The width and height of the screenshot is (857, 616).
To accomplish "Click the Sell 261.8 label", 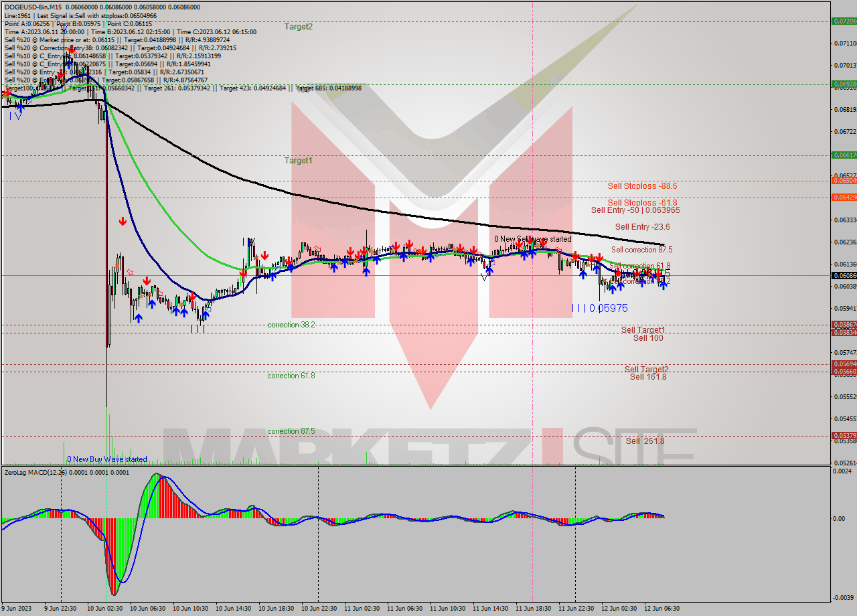I will click(x=645, y=441).
